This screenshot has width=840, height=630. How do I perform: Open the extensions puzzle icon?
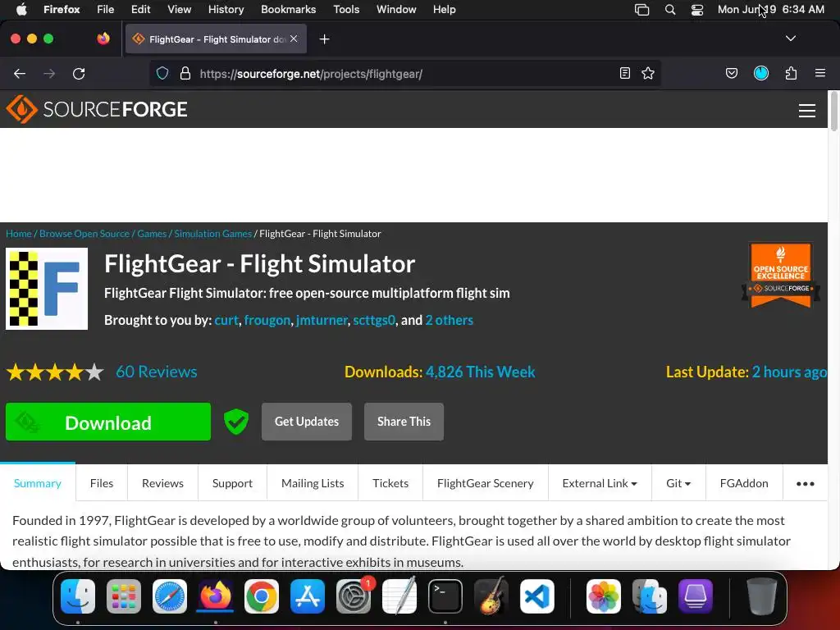pos(791,73)
